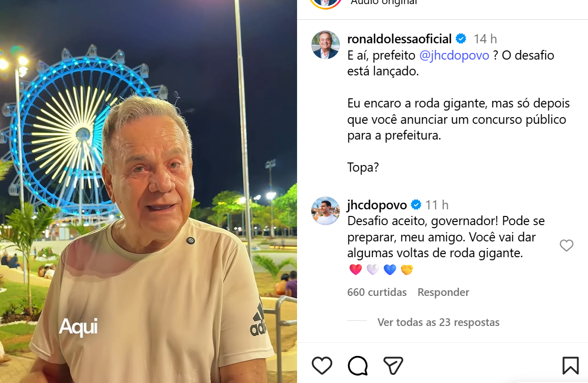This screenshot has width=588, height=383.
Task: Like the post with the heart icon
Action: pos(322,365)
